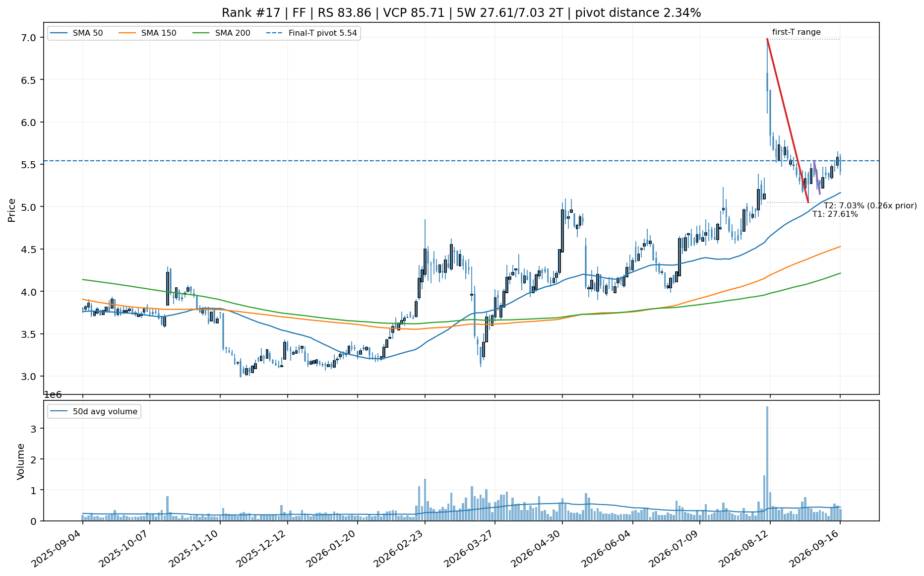Screen dimensions: 924x576
Task: Click the chart title starting 'Rank #17 | FF'
Action: pos(461,13)
